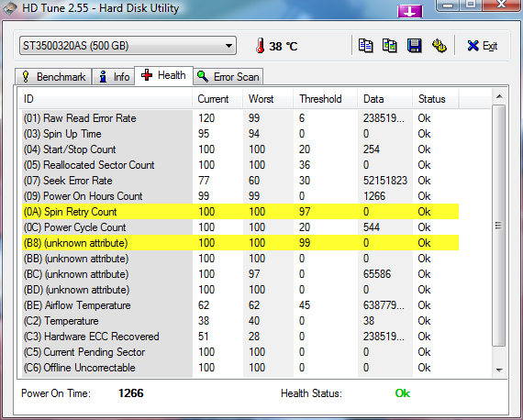523x420 pixels.
Task: Click the 254 data value
Action: [372, 149]
